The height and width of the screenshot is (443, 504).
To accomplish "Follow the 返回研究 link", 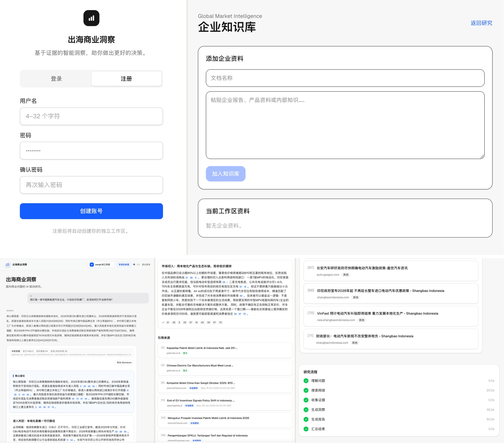I will click(481, 23).
